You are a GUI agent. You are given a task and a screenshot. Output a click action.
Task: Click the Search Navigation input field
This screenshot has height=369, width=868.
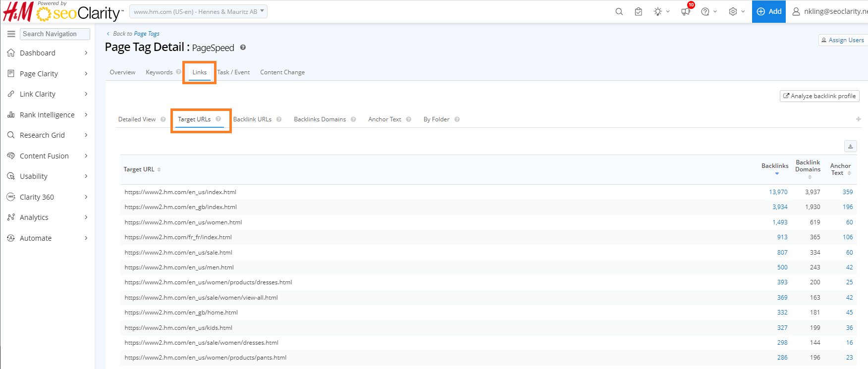pyautogui.click(x=55, y=34)
